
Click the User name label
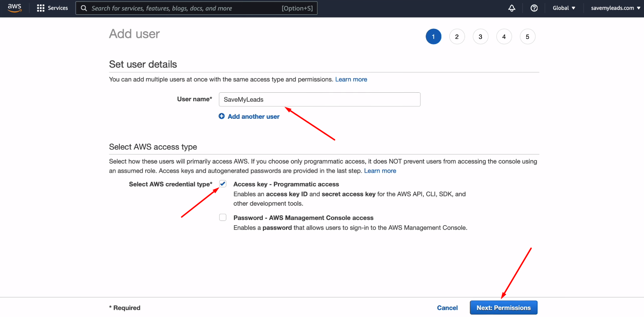[195, 99]
